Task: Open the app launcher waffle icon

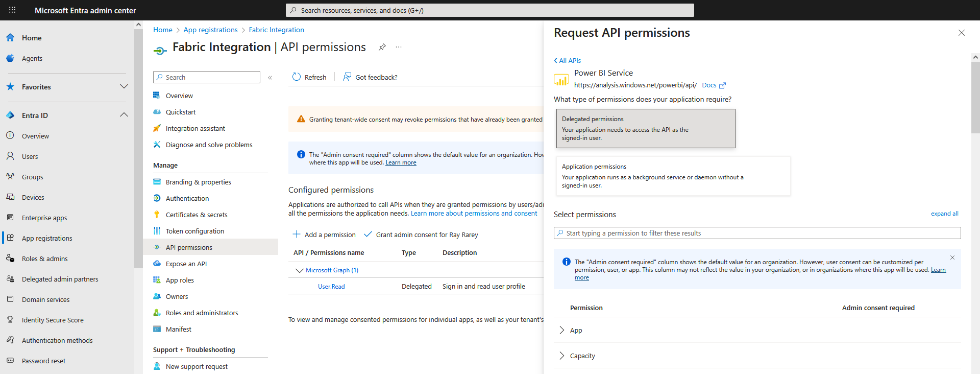Action: point(12,10)
